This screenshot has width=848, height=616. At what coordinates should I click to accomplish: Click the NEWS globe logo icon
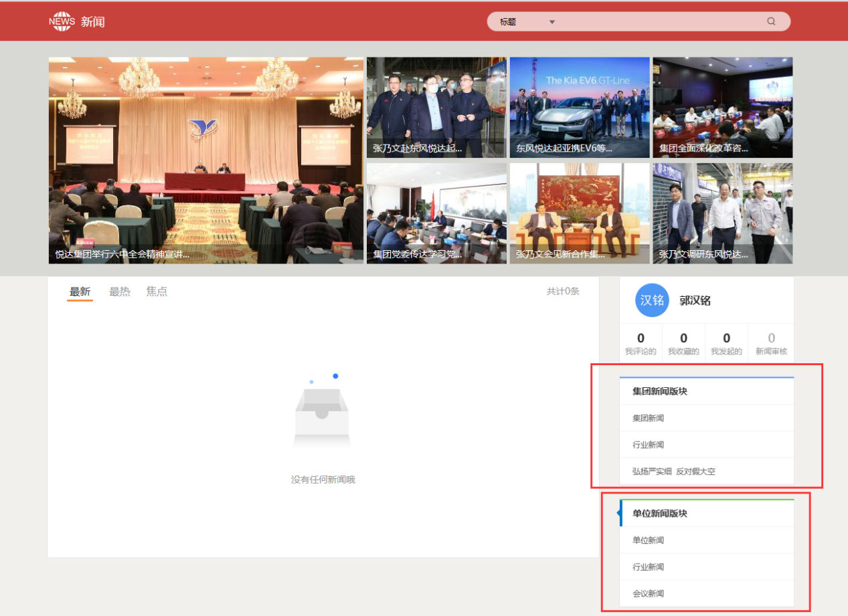[x=62, y=21]
